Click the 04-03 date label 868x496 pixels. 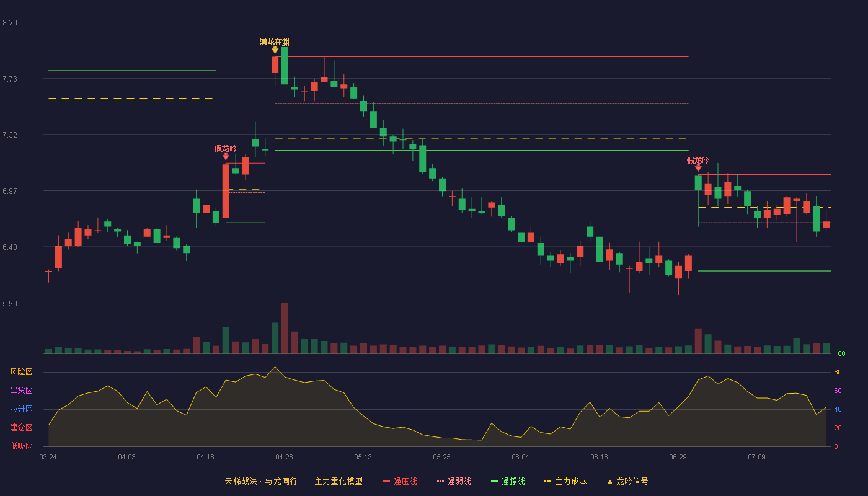pos(126,457)
